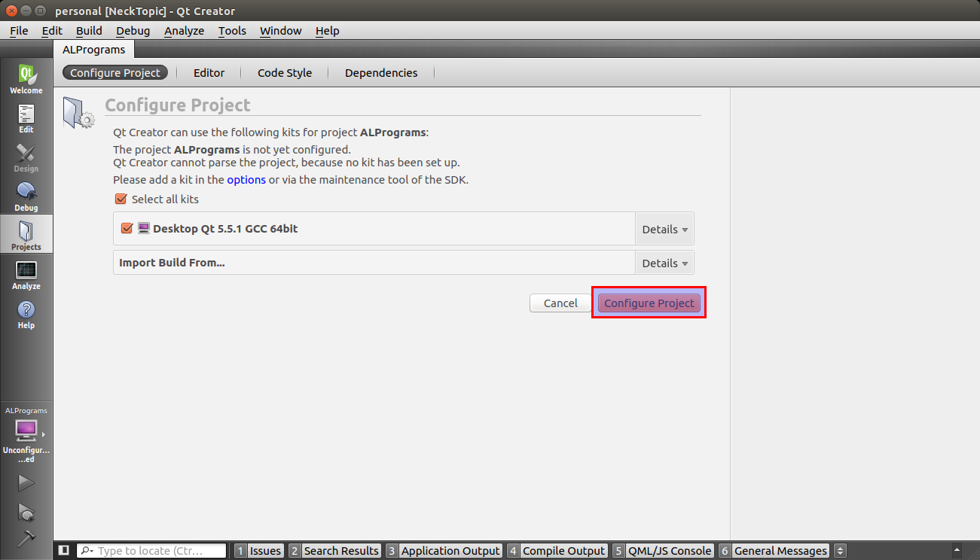The height and width of the screenshot is (560, 980).
Task: Open the Edit menu
Action: pos(52,31)
